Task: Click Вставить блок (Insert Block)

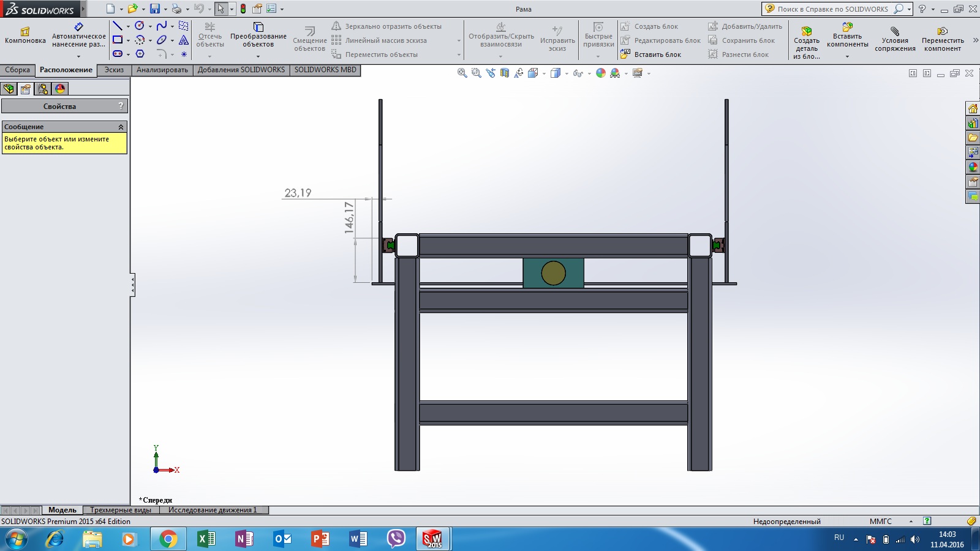Action: [650, 54]
